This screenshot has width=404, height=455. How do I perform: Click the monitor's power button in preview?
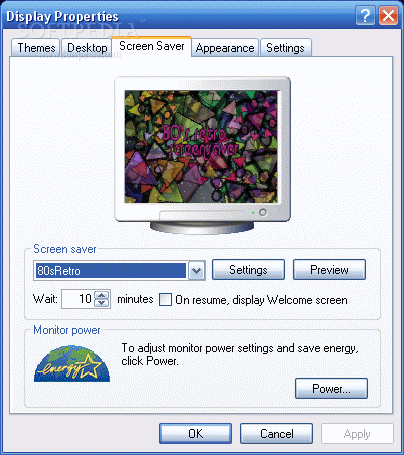coord(263,212)
